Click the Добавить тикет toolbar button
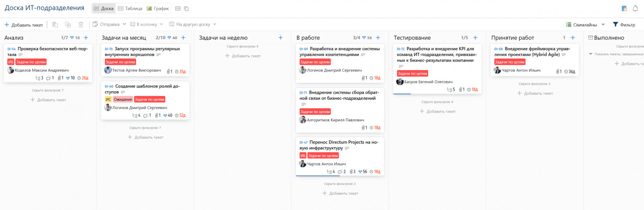The width and height of the screenshot is (644, 210). pos(24,25)
